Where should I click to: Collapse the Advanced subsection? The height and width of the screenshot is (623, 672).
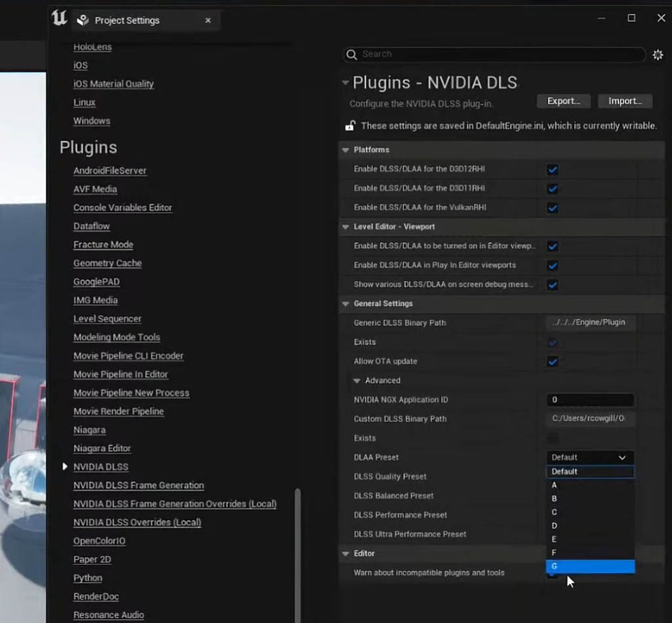356,381
